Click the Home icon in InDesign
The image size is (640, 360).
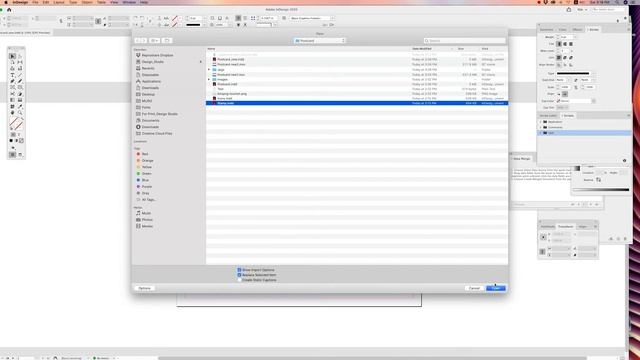point(9,10)
